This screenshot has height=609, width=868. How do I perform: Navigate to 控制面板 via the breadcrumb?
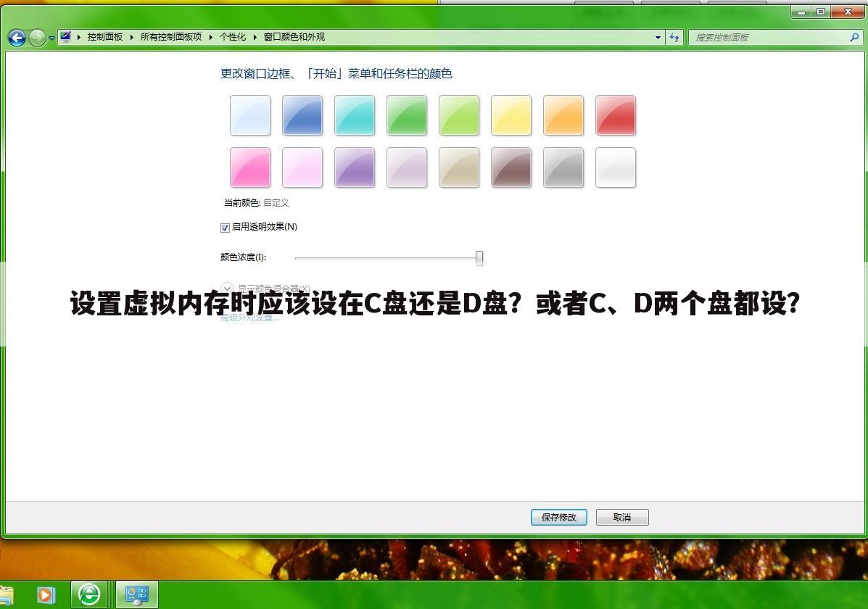(x=104, y=37)
